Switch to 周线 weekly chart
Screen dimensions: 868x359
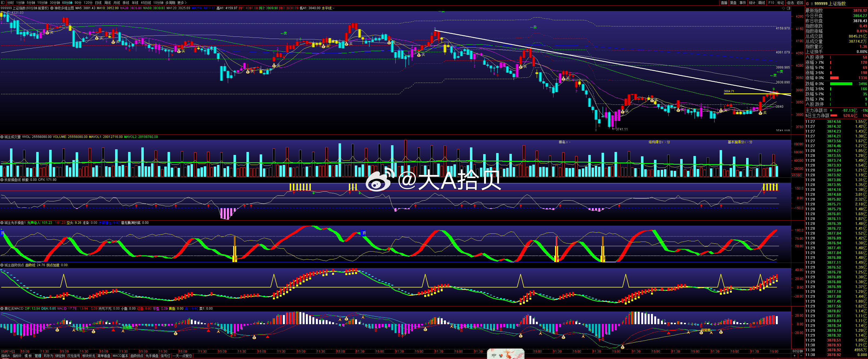click(x=108, y=3)
